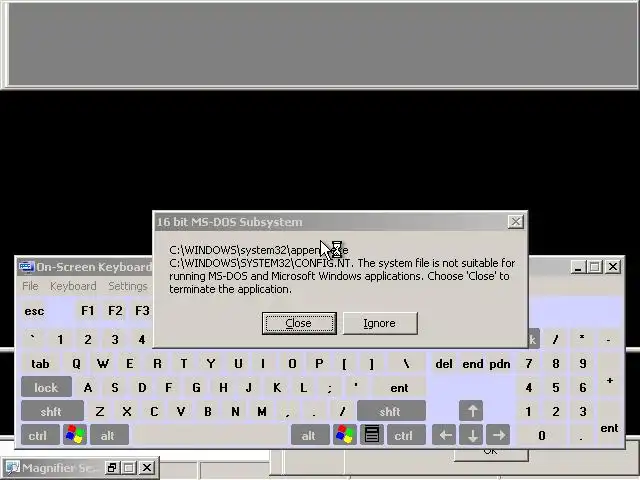The width and height of the screenshot is (640, 480).
Task: Tap the number row 4 key
Action: click(142, 339)
